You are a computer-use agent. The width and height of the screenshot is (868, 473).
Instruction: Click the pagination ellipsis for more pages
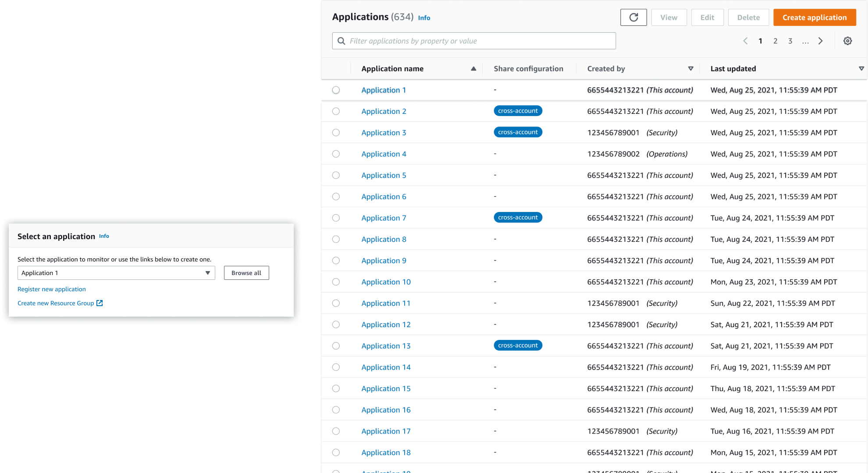pos(805,42)
